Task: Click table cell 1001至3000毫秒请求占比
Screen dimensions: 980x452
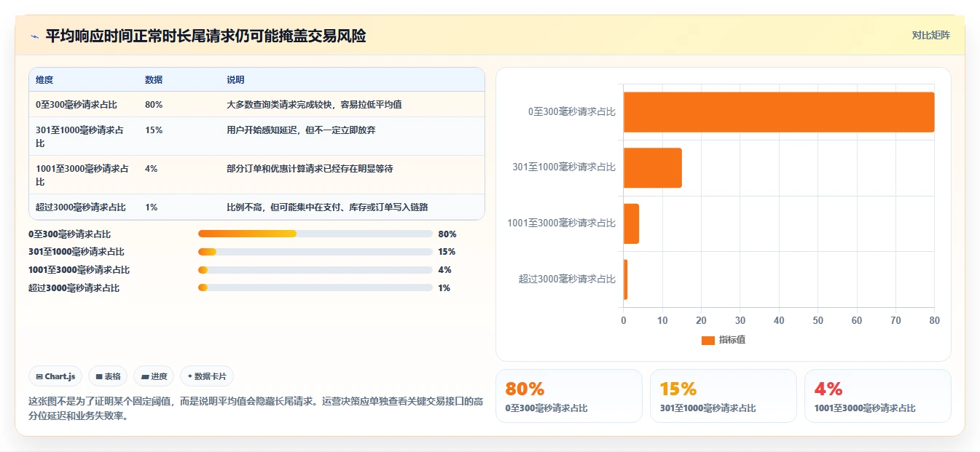Action: click(83, 175)
